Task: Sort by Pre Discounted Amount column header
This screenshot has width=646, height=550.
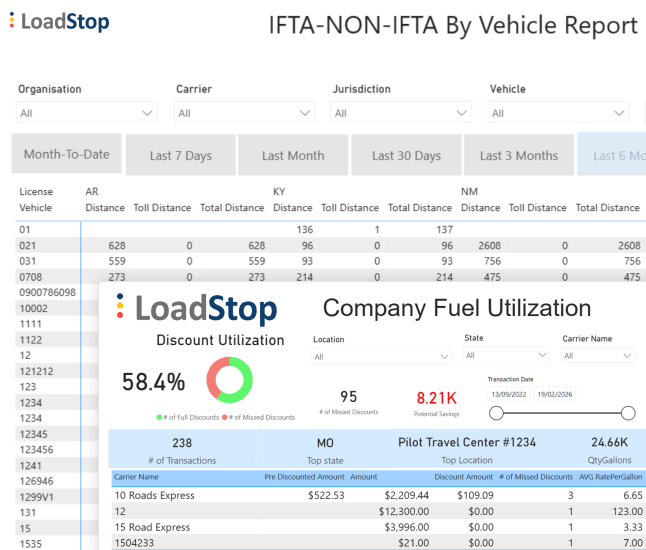Action: 304,477
